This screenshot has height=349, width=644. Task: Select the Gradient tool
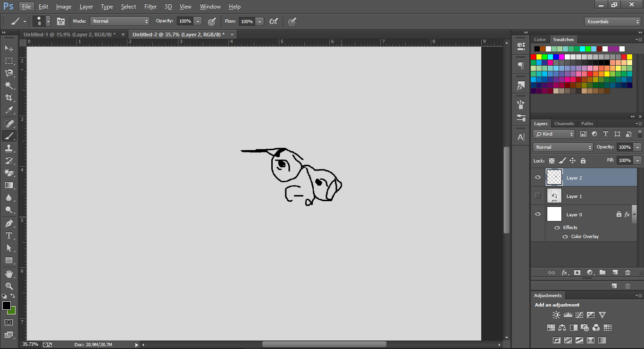[9, 185]
